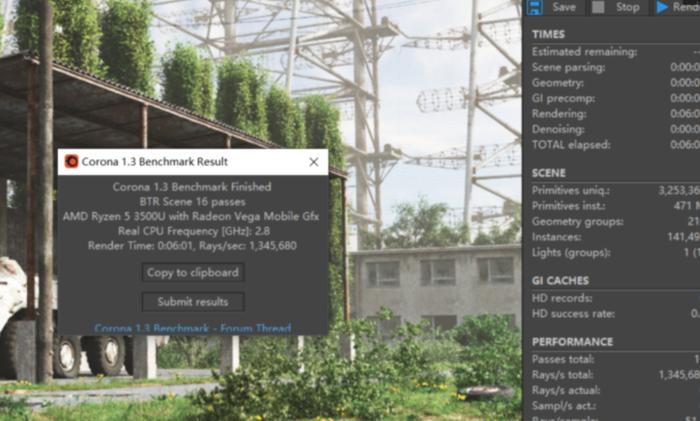
Task: Close the Corona Benchmark Result dialog
Action: tap(314, 162)
